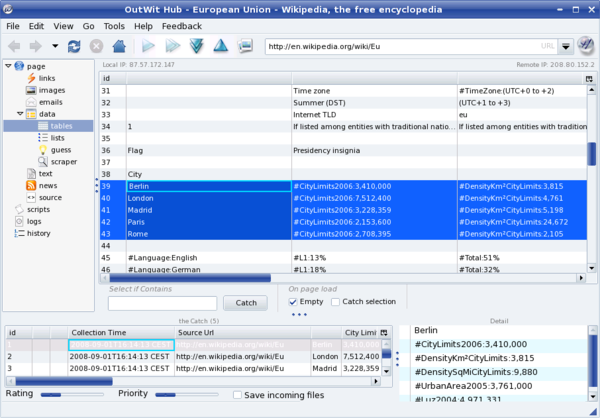The image size is (600, 418).
Task: Select the Berlin cell in row 39
Action: [x=209, y=186]
